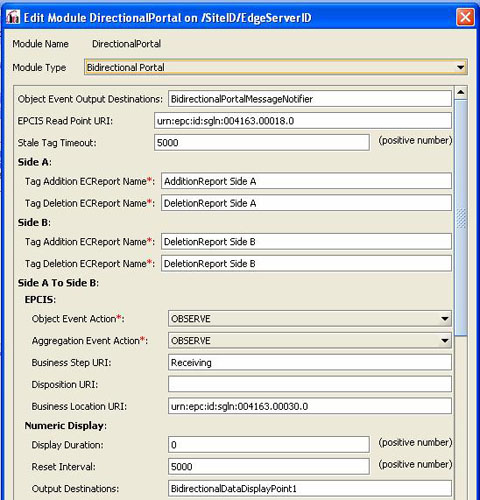This screenshot has height=500, width=480.
Task: Click the Display Duration field
Action: point(269,445)
